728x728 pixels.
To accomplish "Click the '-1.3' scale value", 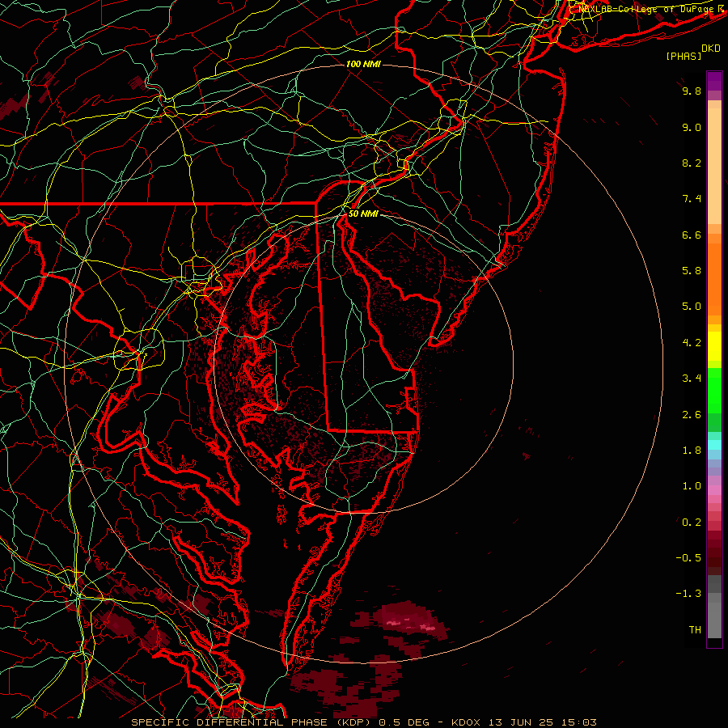I will coord(688,594).
